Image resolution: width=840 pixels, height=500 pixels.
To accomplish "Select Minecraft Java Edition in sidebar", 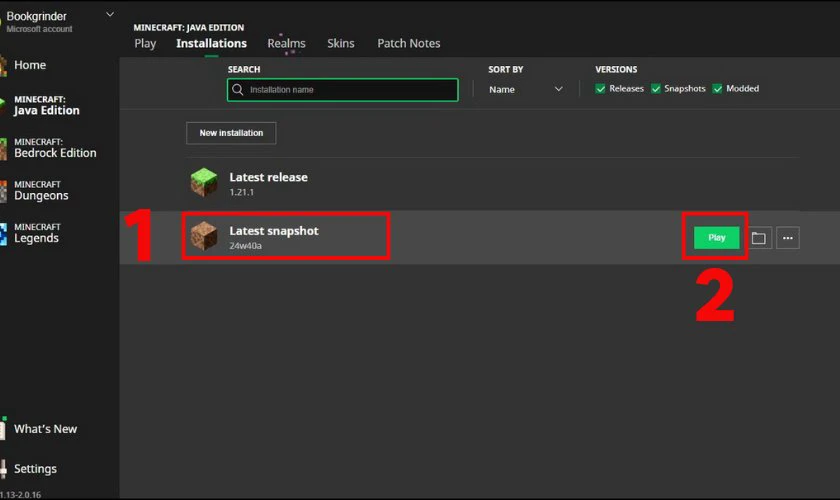I will coord(47,106).
